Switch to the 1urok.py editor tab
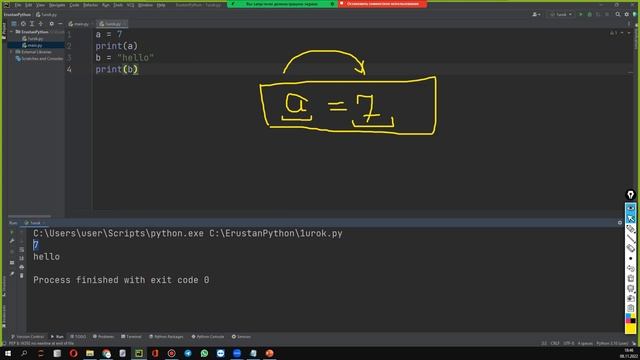This screenshot has height=360, width=640. pos(111,24)
